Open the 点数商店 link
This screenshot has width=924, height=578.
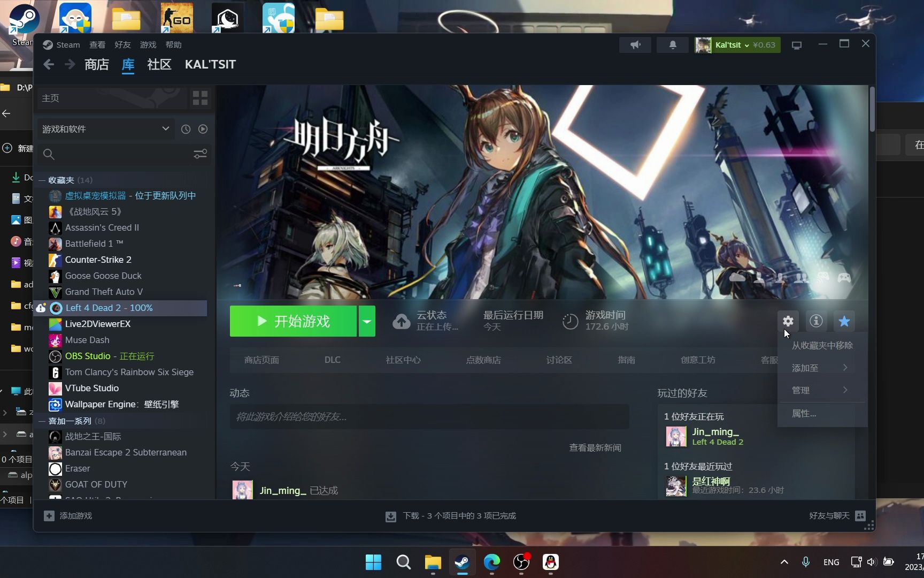(x=483, y=360)
